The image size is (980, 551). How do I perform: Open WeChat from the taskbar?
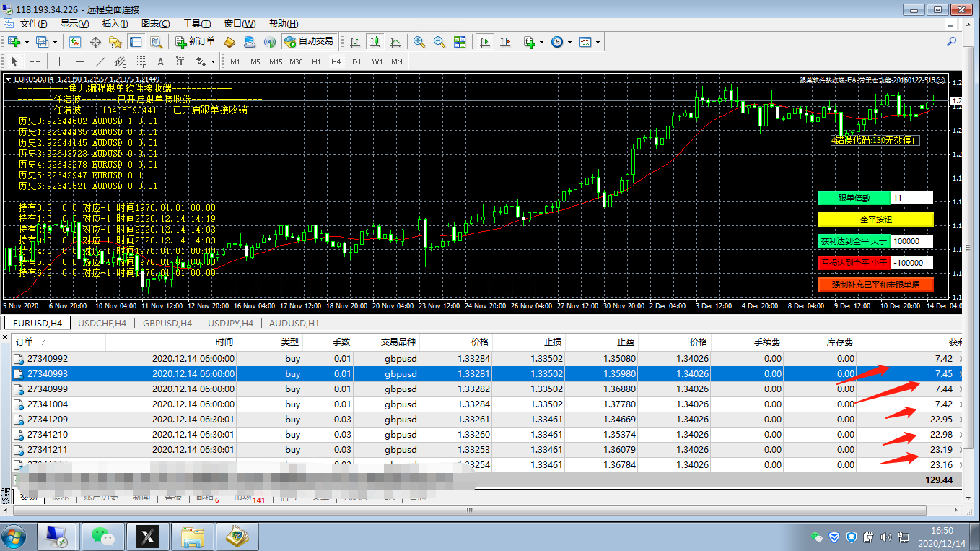pos(102,535)
